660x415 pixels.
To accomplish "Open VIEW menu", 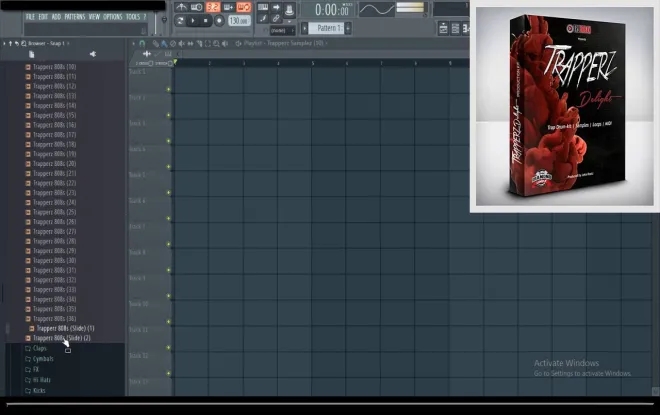I will (x=94, y=17).
